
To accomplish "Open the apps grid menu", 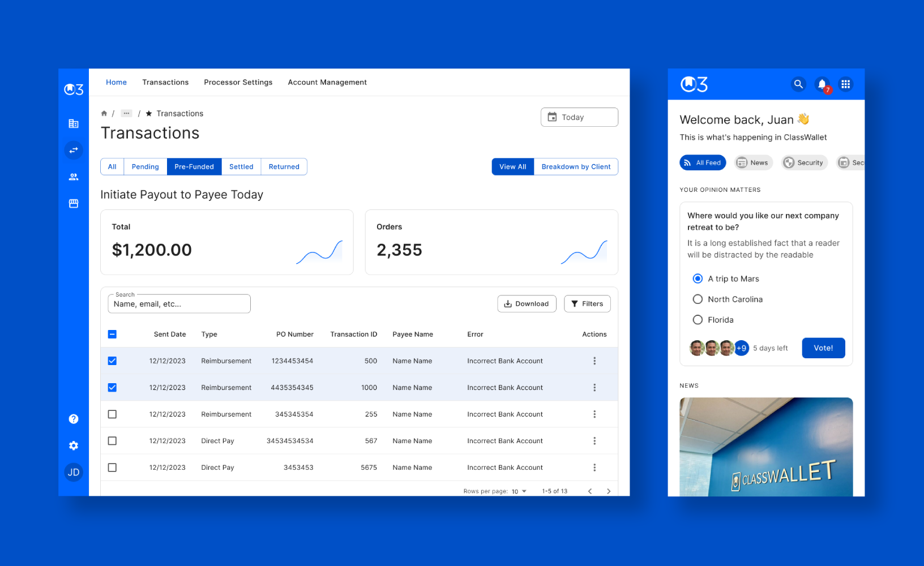I will (x=845, y=84).
